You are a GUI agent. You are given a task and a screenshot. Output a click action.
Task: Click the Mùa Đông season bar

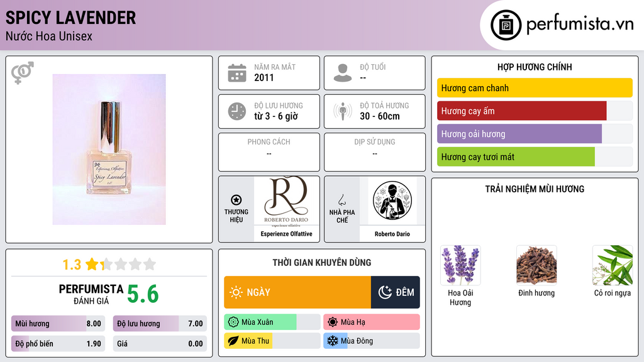click(371, 341)
